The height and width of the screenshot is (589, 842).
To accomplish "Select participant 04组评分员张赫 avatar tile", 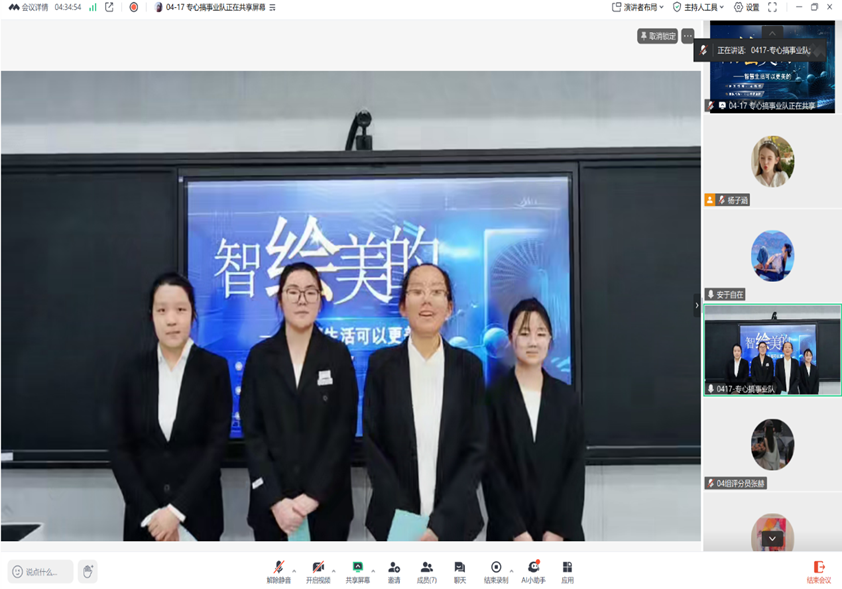I will pos(772,445).
